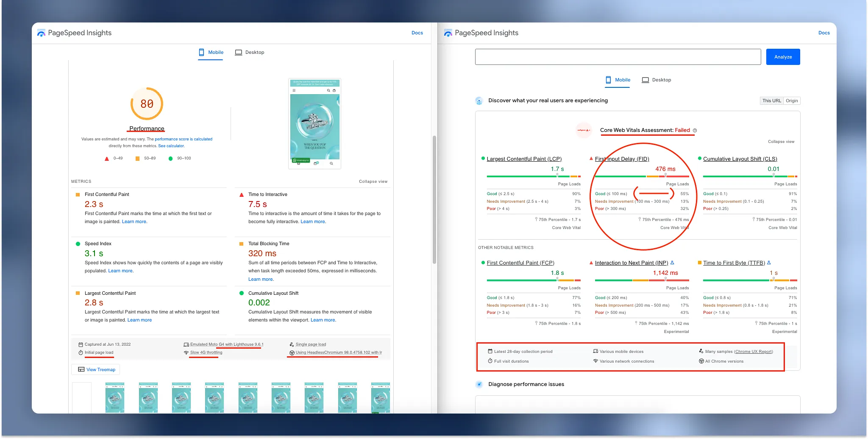The width and height of the screenshot is (868, 439).
Task: Expand the Largest Contentful Paint (LCP) details
Action: (x=524, y=159)
